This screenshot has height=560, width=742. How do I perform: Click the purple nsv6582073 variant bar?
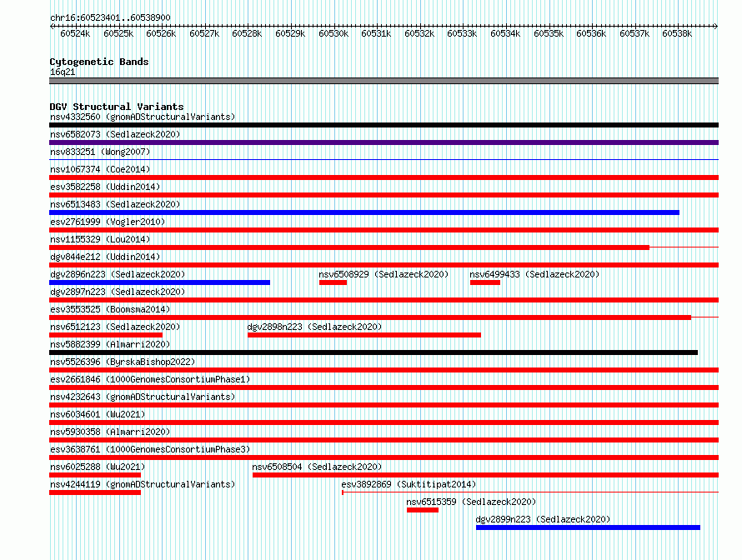tap(384, 142)
